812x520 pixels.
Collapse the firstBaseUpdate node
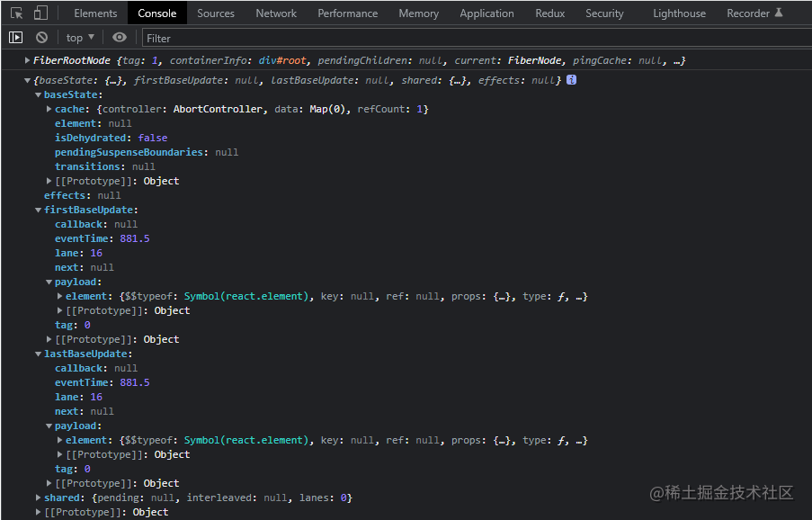(38, 210)
